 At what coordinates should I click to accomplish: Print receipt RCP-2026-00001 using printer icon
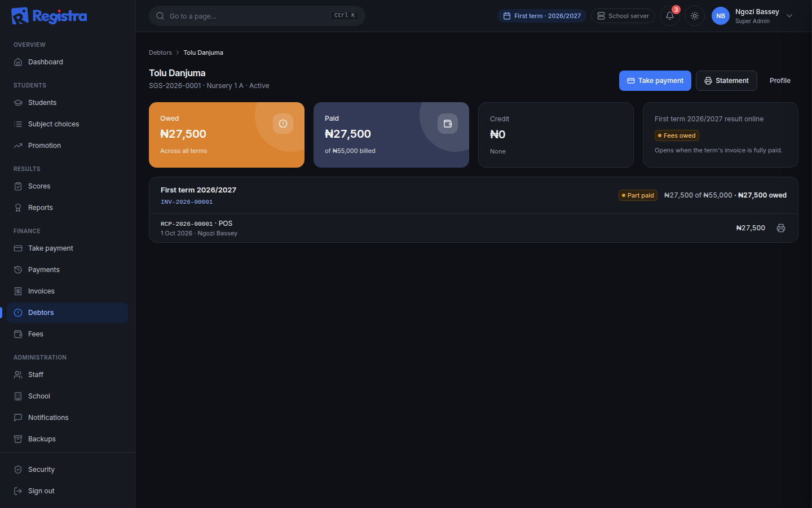tap(781, 228)
